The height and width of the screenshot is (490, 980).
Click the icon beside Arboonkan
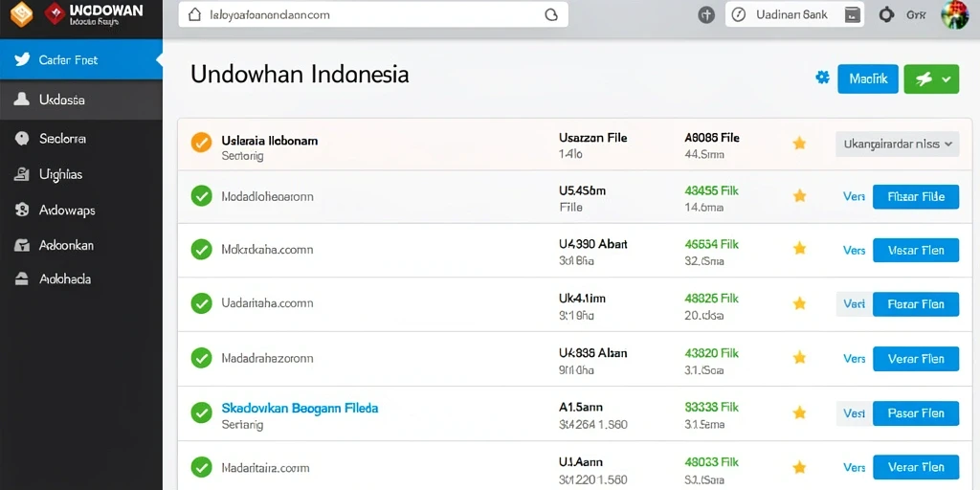22,245
